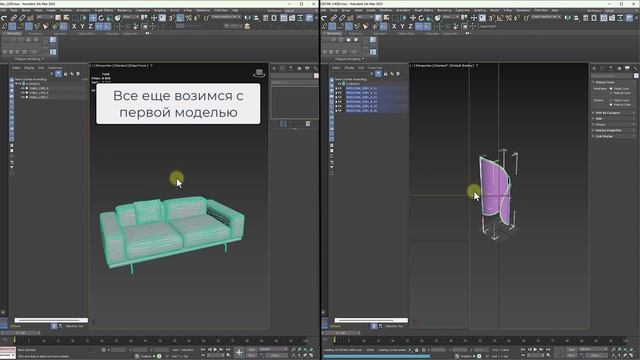
Task: Open Display menu in left scene explorer
Action: point(29,68)
